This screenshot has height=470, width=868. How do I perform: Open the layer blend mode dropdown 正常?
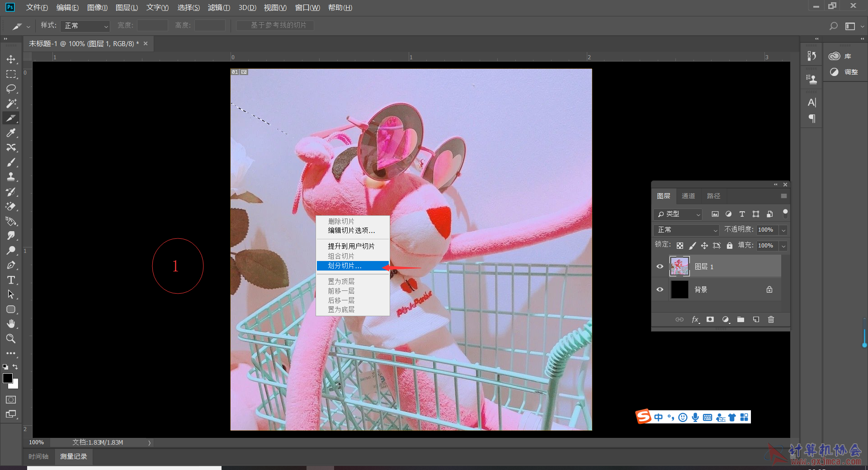(x=686, y=230)
